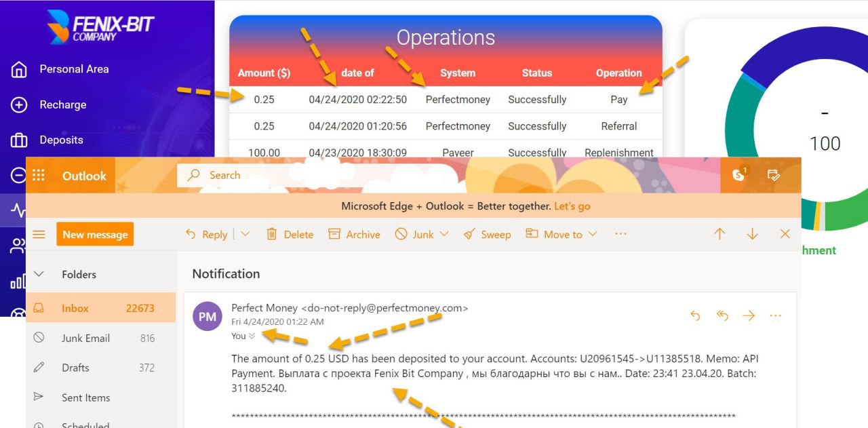The height and width of the screenshot is (428, 868).
Task: Click the Personal Area home icon
Action: point(19,69)
